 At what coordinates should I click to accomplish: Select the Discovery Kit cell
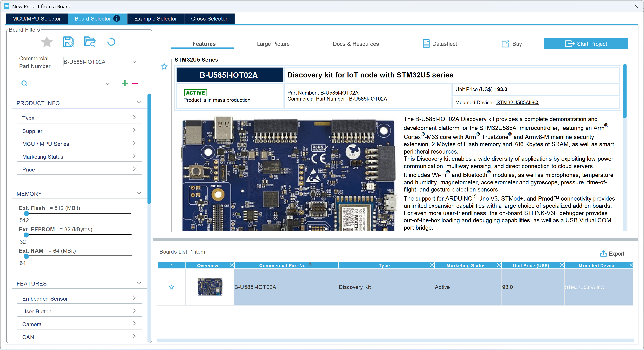click(x=386, y=287)
